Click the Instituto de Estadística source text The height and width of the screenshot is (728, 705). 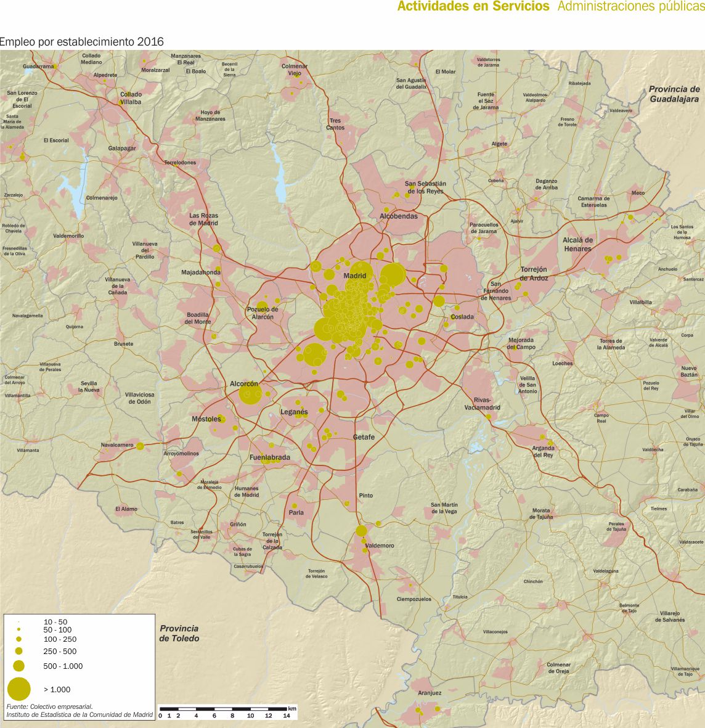(79, 714)
